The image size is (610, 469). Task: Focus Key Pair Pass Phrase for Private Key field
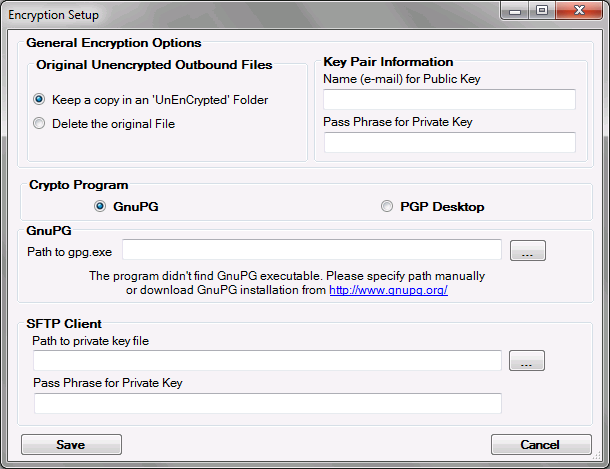(x=449, y=142)
